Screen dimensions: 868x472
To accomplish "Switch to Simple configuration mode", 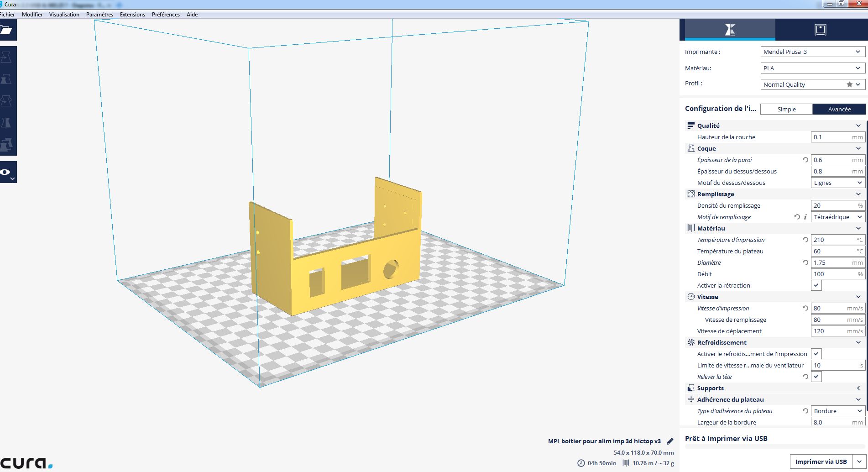I will pos(786,109).
